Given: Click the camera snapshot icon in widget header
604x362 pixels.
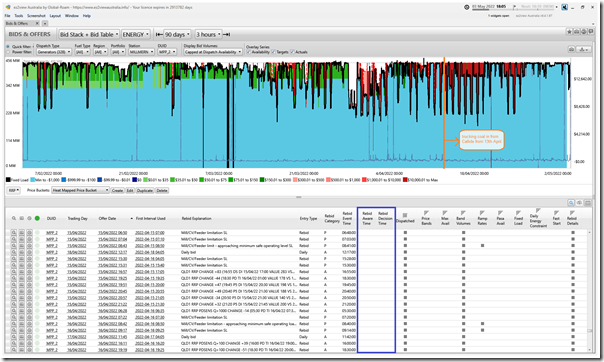Looking at the screenshot, I should click(x=576, y=32).
